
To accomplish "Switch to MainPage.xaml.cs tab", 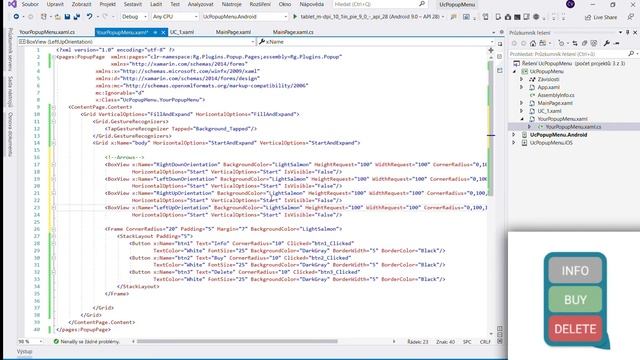I will click(x=293, y=32).
